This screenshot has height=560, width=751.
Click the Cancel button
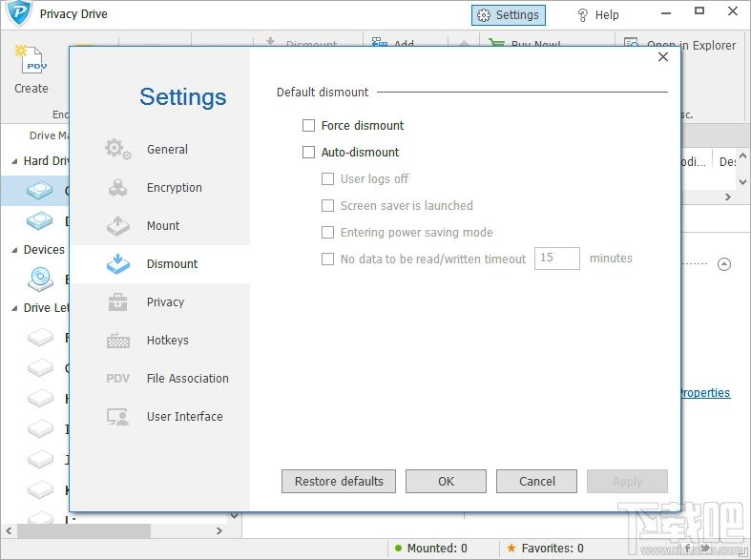(x=537, y=481)
